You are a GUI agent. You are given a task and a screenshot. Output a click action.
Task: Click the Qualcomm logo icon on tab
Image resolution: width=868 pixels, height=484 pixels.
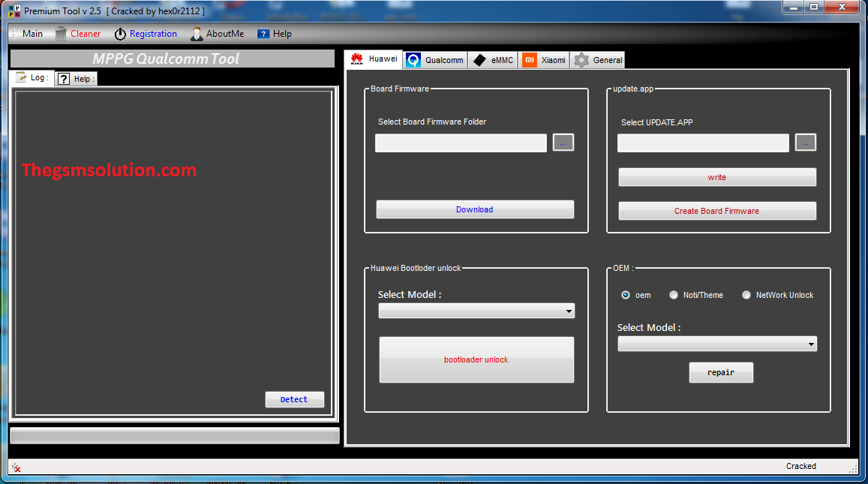(413, 60)
